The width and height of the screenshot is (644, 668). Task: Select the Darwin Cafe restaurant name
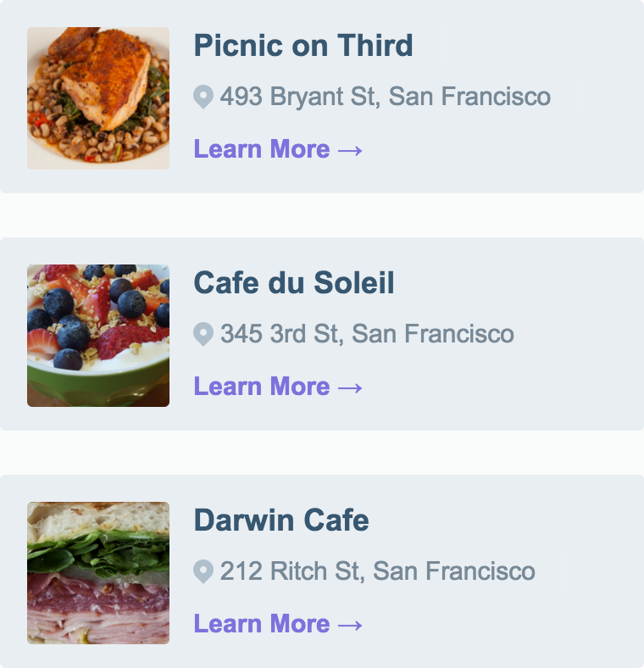pyautogui.click(x=281, y=520)
